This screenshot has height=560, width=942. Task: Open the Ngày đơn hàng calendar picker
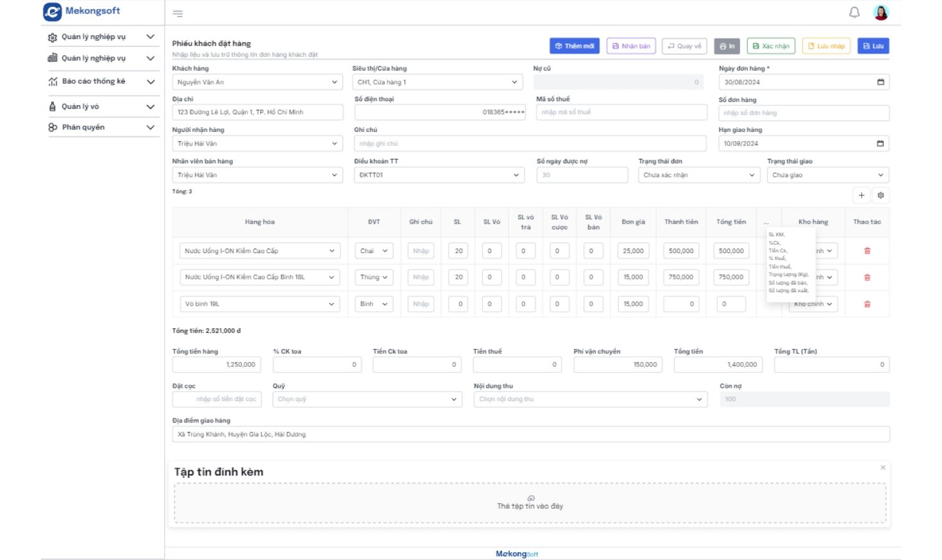(880, 82)
